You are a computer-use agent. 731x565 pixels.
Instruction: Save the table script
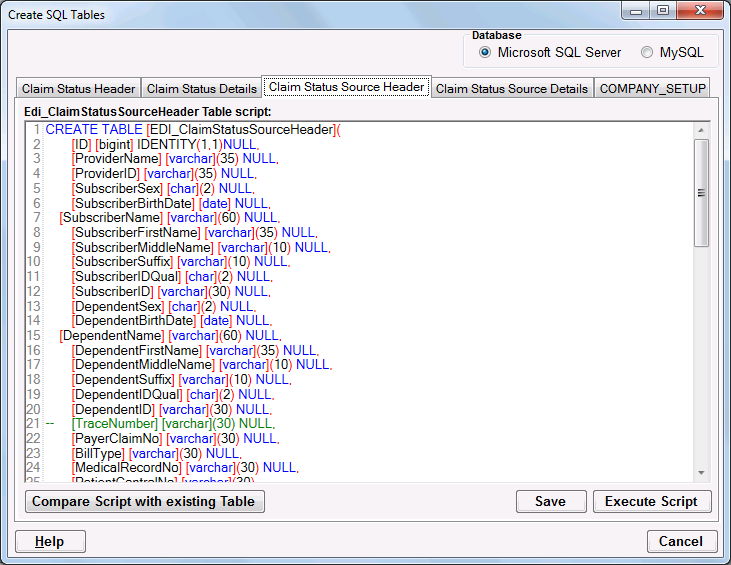click(550, 501)
